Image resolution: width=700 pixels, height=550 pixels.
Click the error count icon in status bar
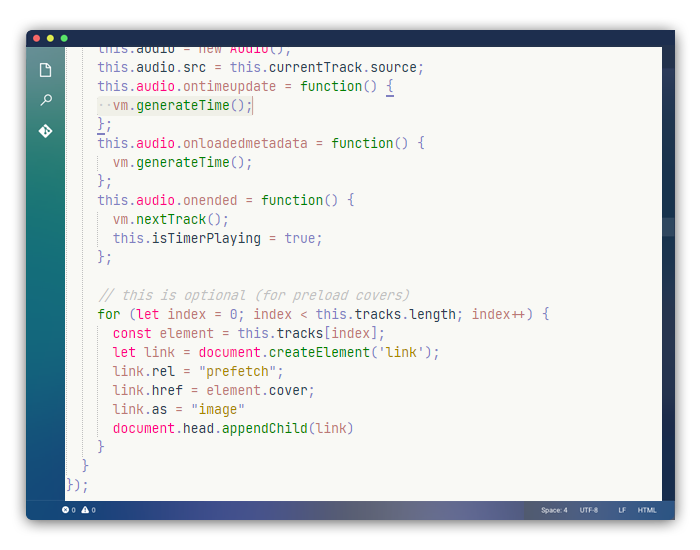tap(66, 510)
